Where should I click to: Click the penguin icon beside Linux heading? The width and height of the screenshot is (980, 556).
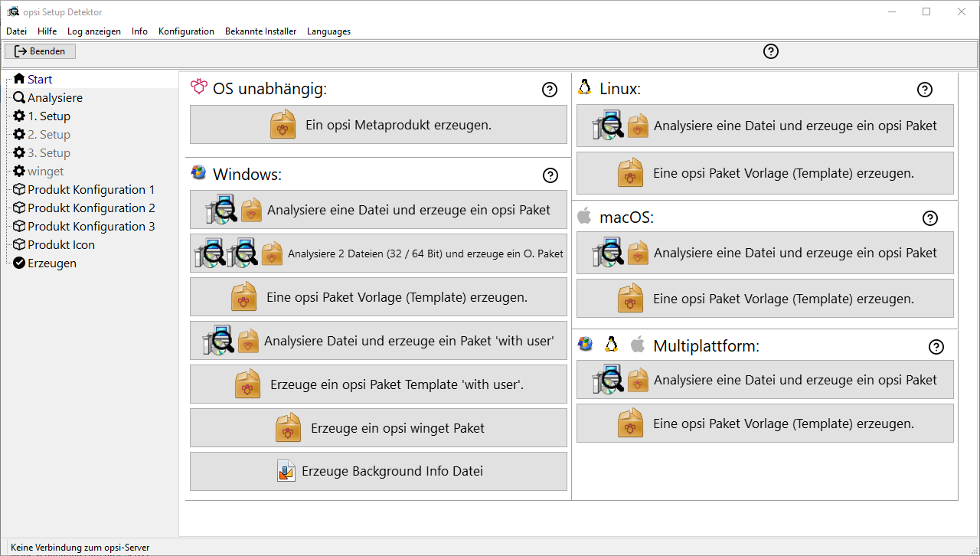coord(585,87)
